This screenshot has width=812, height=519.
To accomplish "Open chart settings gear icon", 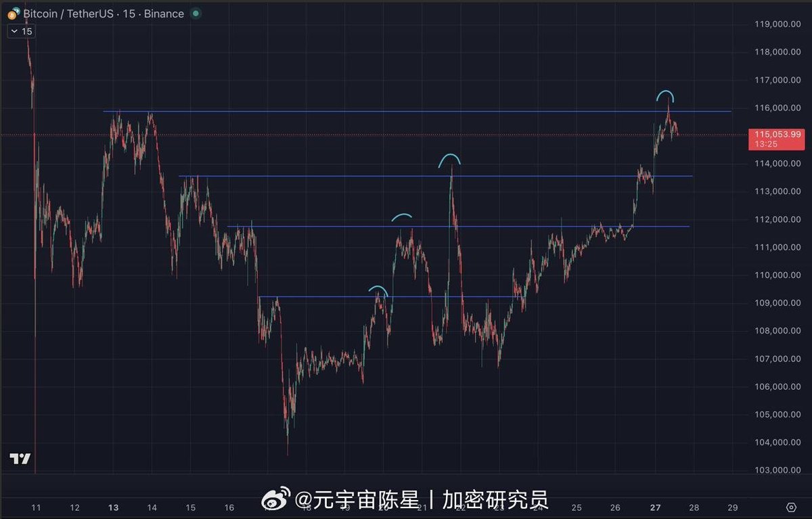I will [x=791, y=507].
